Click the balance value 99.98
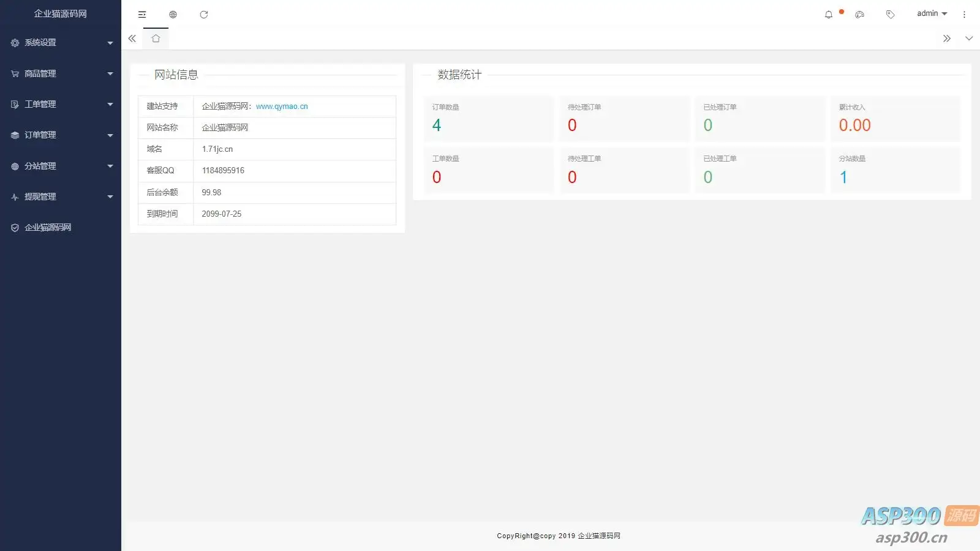Viewport: 980px width, 551px height. tap(211, 192)
